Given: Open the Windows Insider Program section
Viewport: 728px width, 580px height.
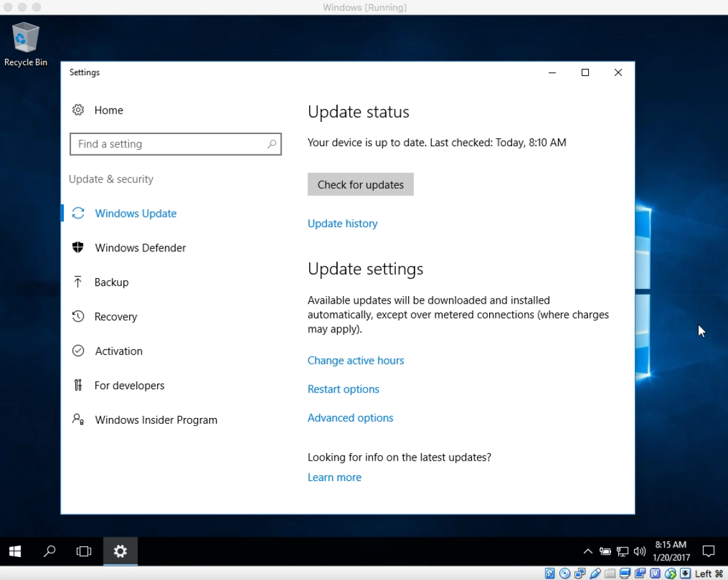Looking at the screenshot, I should pyautogui.click(x=145, y=419).
